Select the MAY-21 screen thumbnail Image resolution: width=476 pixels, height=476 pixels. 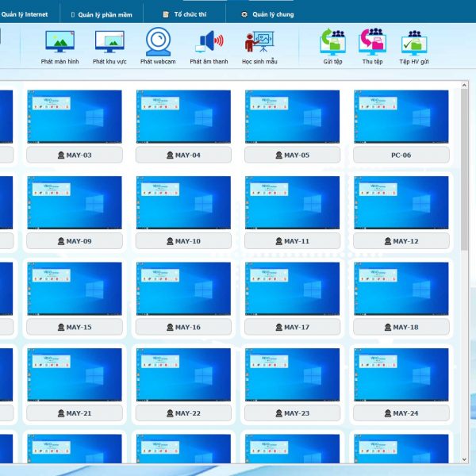[x=75, y=374]
